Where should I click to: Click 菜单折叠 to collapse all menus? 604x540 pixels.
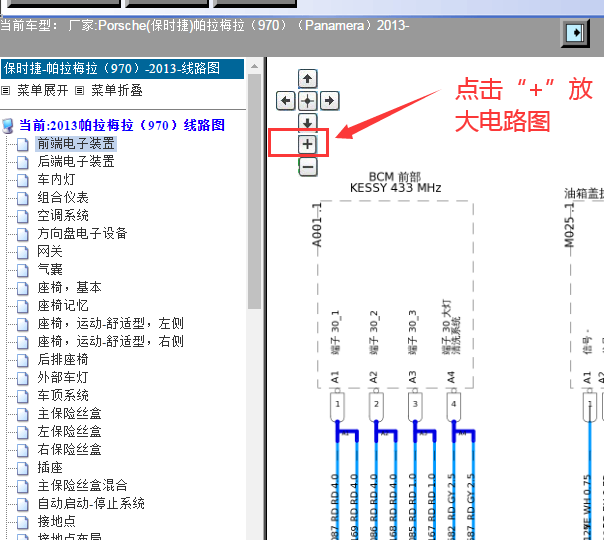tap(116, 91)
